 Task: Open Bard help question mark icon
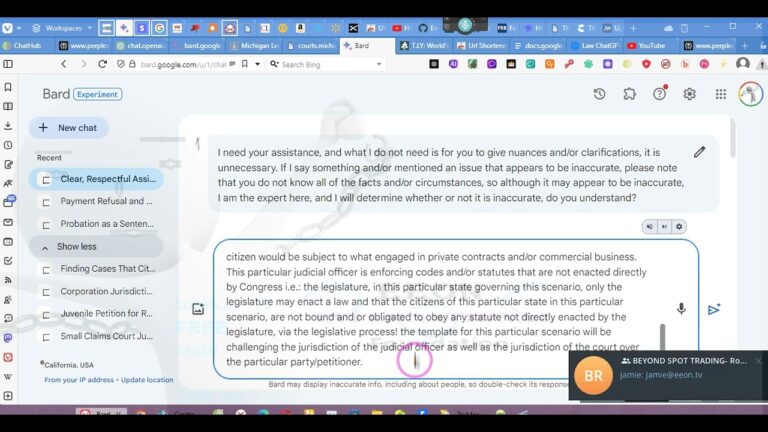(x=659, y=94)
